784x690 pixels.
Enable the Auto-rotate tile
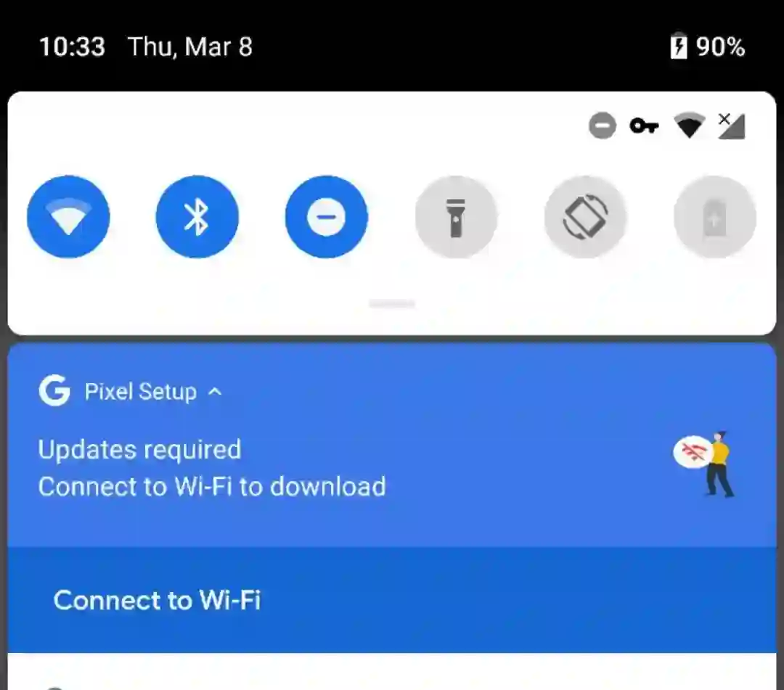click(x=585, y=217)
